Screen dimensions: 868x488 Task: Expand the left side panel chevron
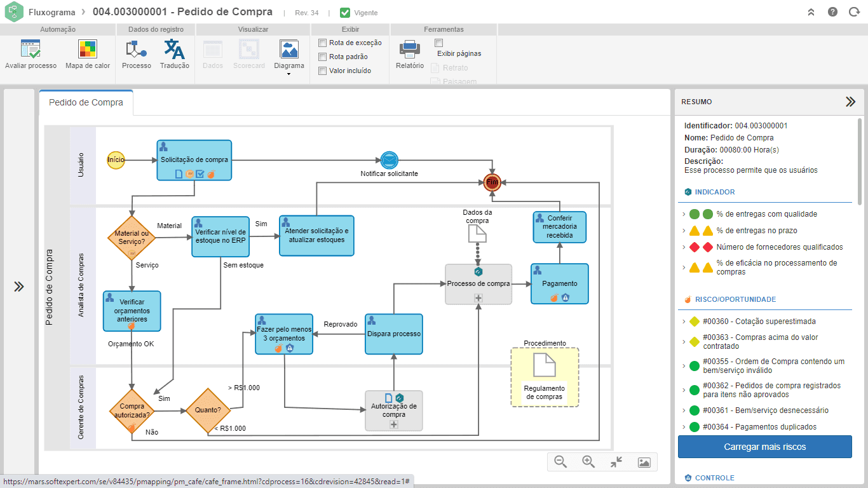pyautogui.click(x=19, y=287)
